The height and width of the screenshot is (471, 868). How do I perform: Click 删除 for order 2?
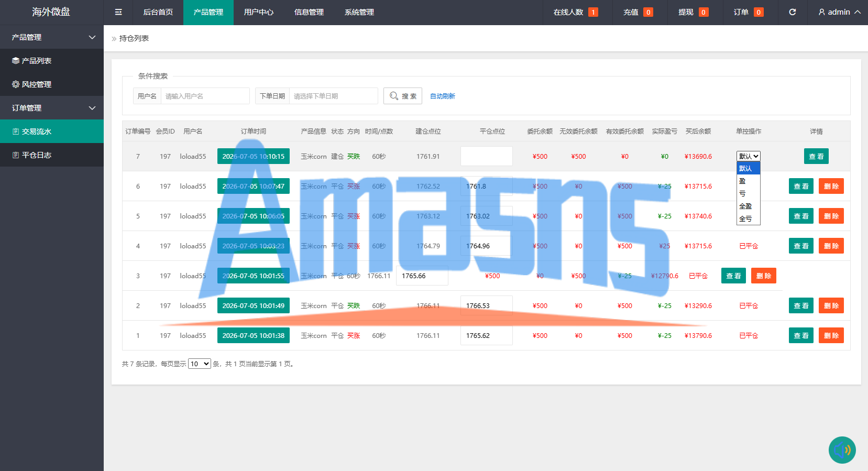coord(831,305)
